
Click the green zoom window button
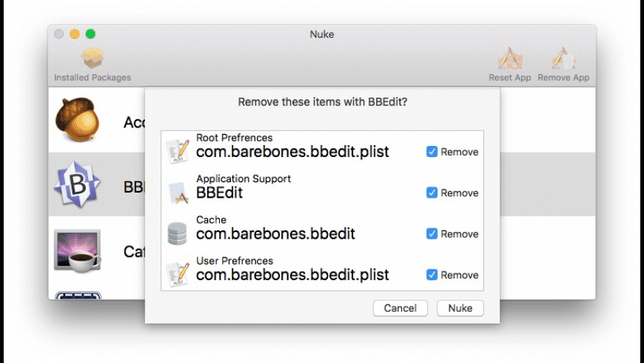90,34
